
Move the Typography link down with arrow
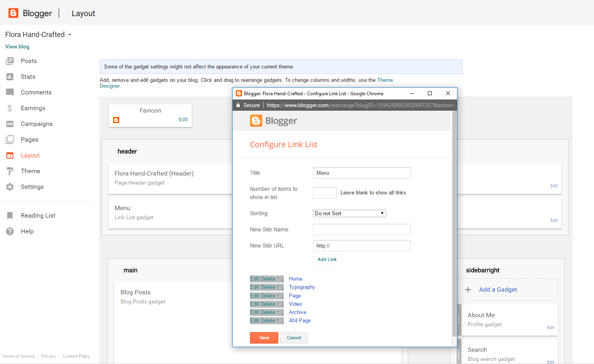pyautogui.click(x=282, y=287)
